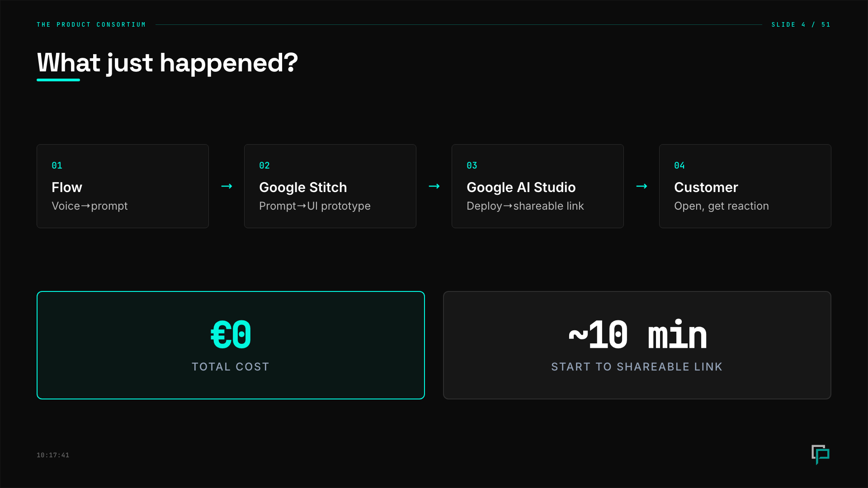868x488 pixels.
Task: Click the teal underline beneath the title
Action: pyautogui.click(x=58, y=80)
